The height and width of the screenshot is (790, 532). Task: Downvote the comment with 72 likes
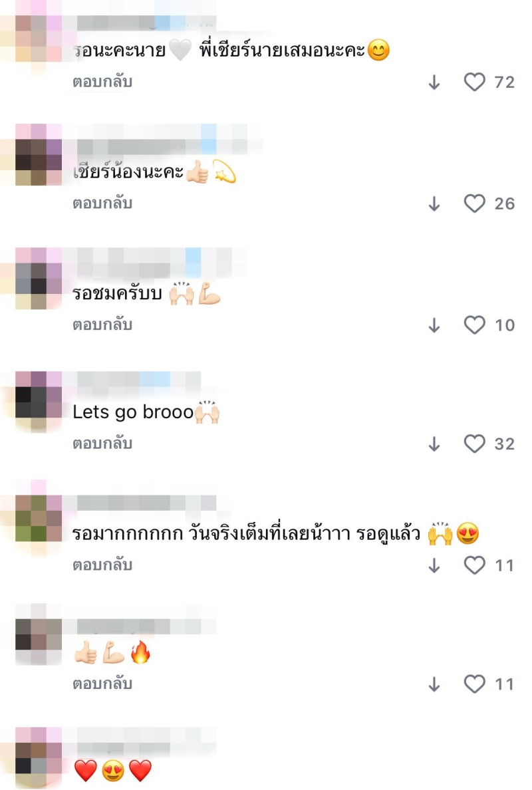tap(434, 82)
